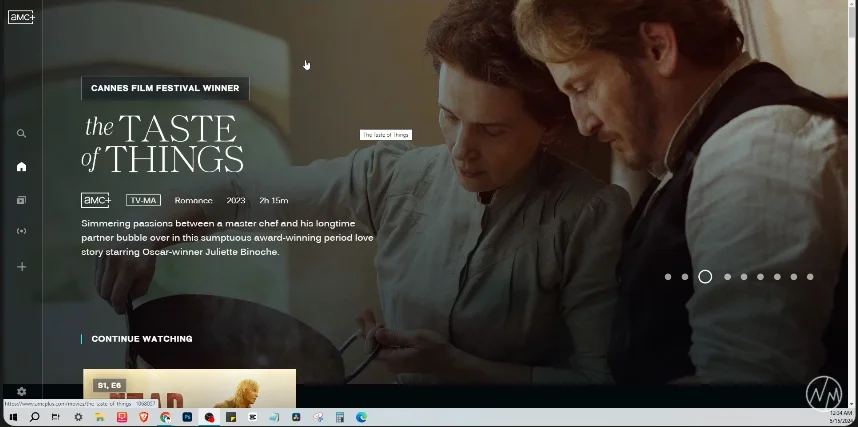Viewport: 858px width, 427px height.
Task: Open Photoshop from the taskbar
Action: (x=187, y=417)
